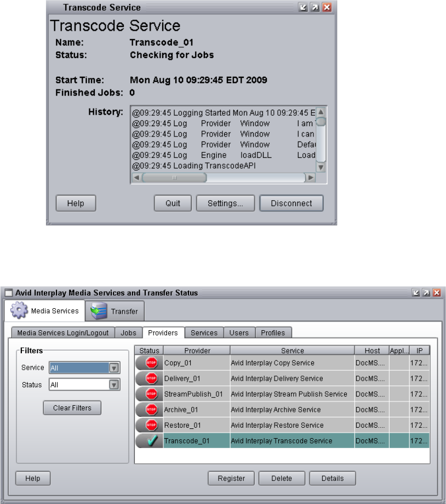
Task: Click the stop icon for Archive_01
Action: tap(151, 410)
